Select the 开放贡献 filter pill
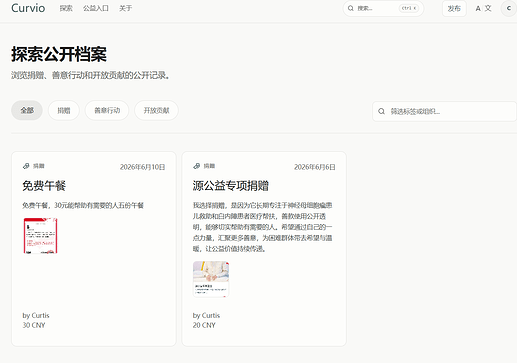The width and height of the screenshot is (517, 363). [156, 110]
